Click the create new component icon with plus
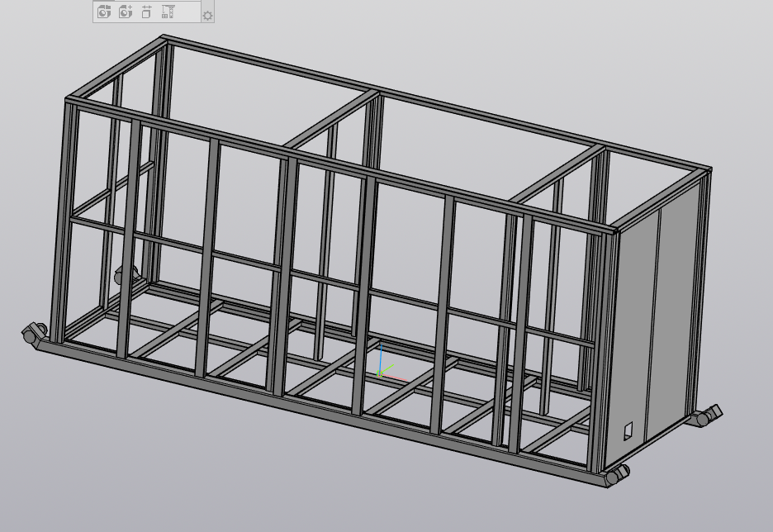The height and width of the screenshot is (532, 773). pyautogui.click(x=126, y=12)
